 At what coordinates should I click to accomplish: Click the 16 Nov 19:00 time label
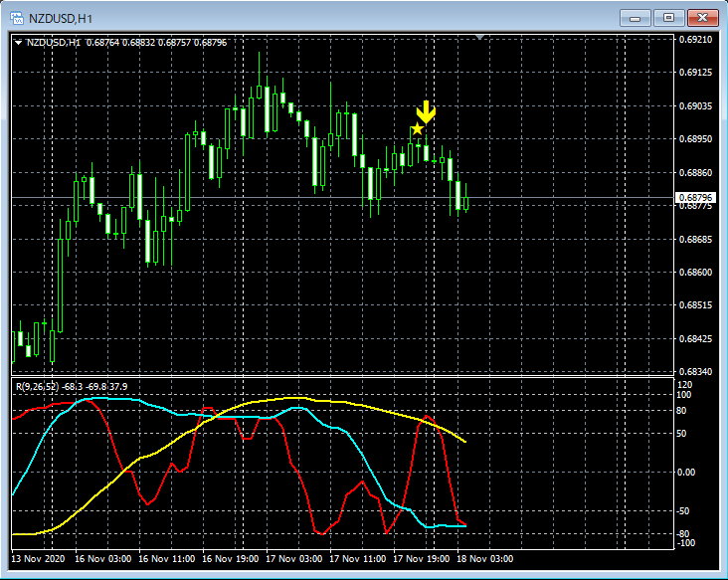click(234, 559)
